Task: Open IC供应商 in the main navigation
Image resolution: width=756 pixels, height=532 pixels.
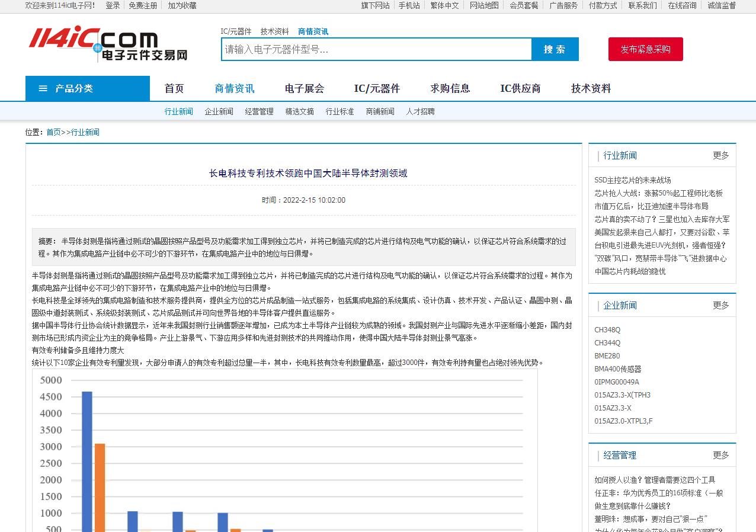Action: (520, 88)
